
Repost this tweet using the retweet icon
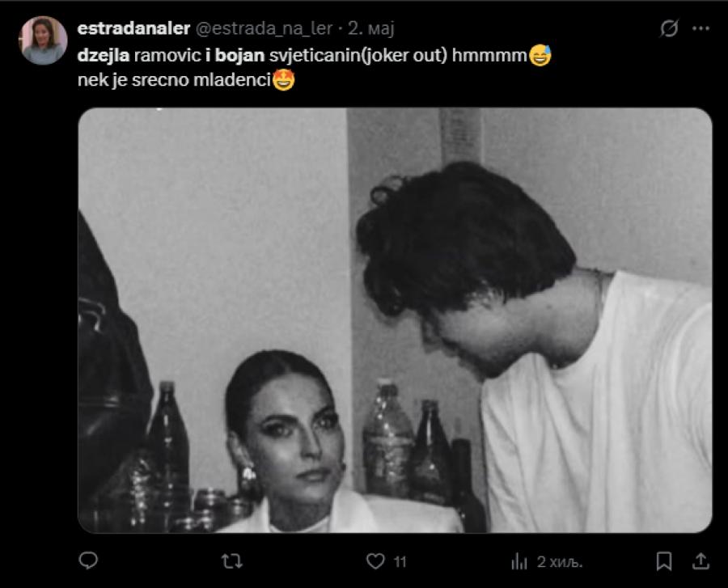click(232, 560)
